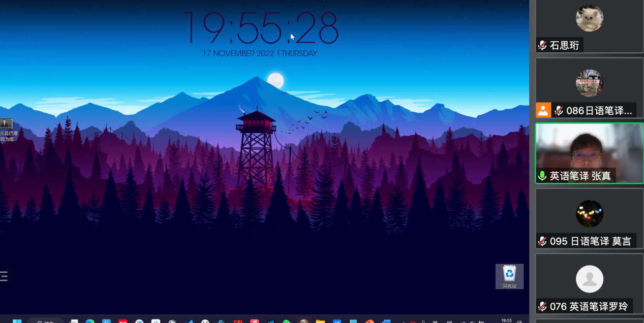Open the Word icon in the taskbar

pyautogui.click(x=386, y=321)
